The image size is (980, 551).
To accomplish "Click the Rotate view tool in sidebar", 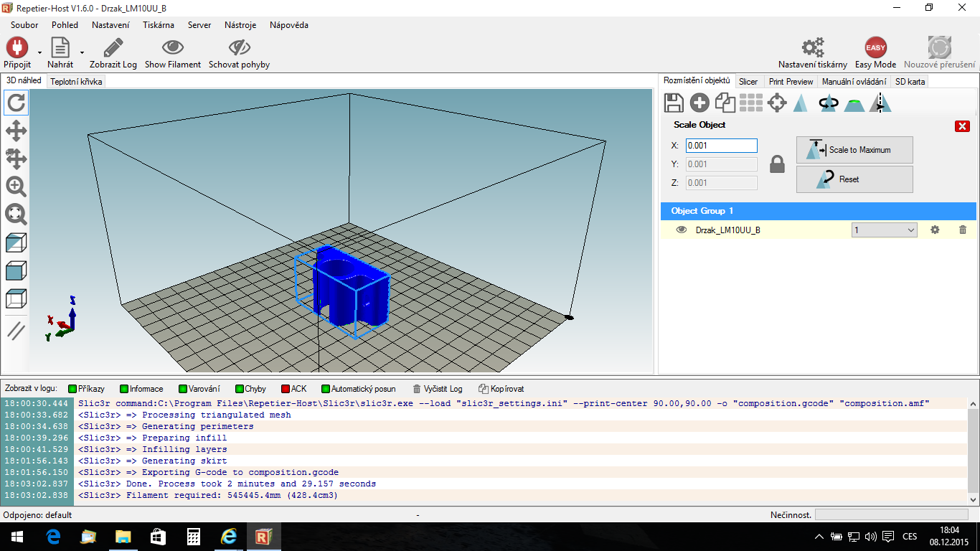I will (16, 103).
